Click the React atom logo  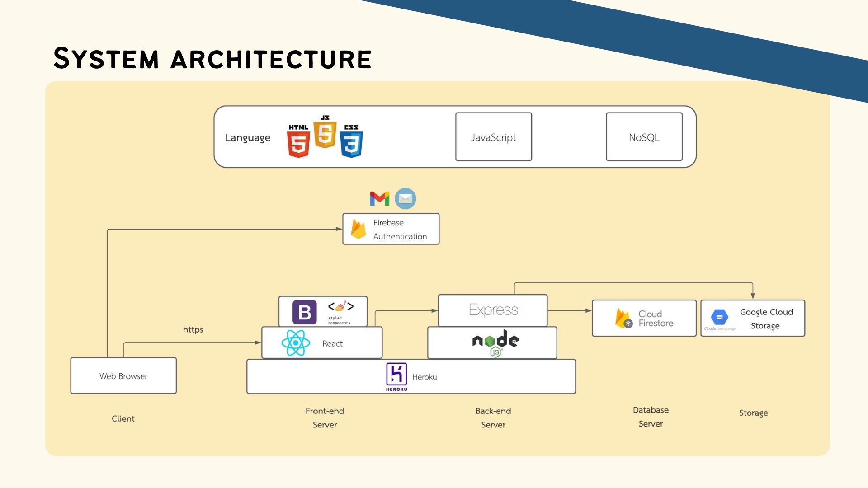tap(296, 343)
